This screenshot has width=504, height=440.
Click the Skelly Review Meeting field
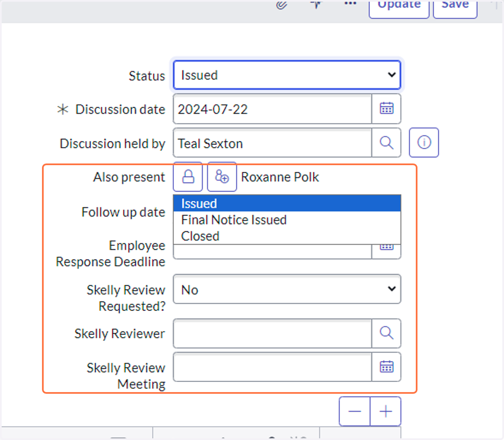tap(273, 367)
